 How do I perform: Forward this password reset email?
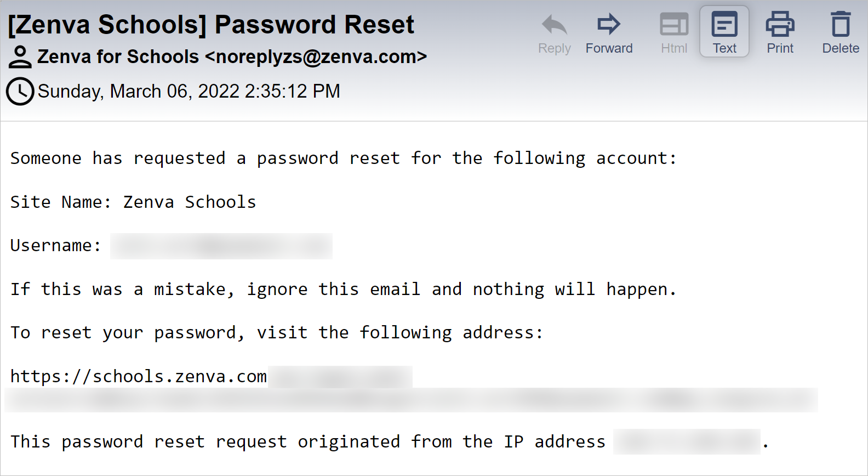(x=609, y=33)
